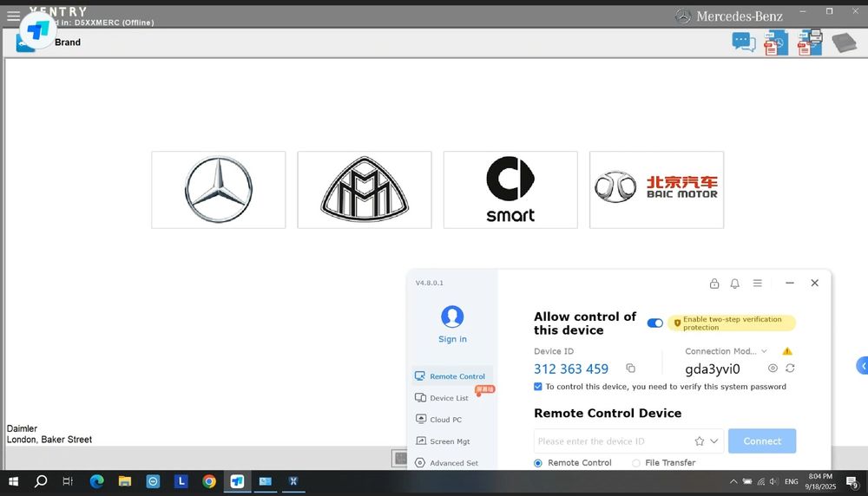Click the PDF print icon in XENTRY toolbar

809,42
